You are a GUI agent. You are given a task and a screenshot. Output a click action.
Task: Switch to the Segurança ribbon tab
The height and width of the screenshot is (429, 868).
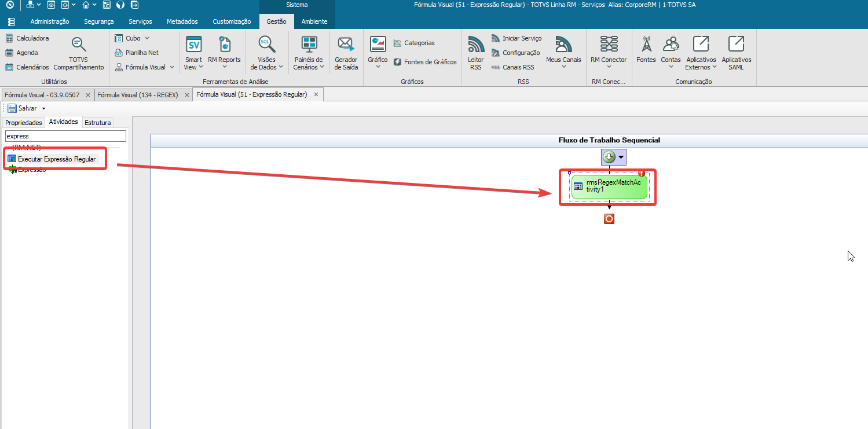99,21
